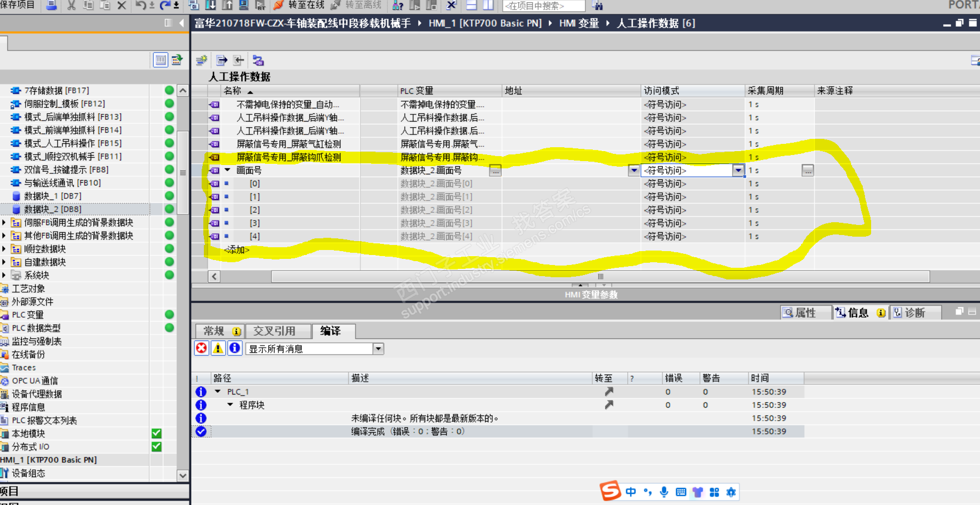Click the import tags icon
This screenshot has height=505, width=980.
tap(238, 60)
